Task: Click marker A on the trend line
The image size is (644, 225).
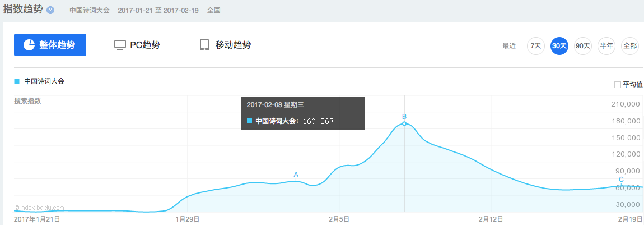Action: [296, 175]
